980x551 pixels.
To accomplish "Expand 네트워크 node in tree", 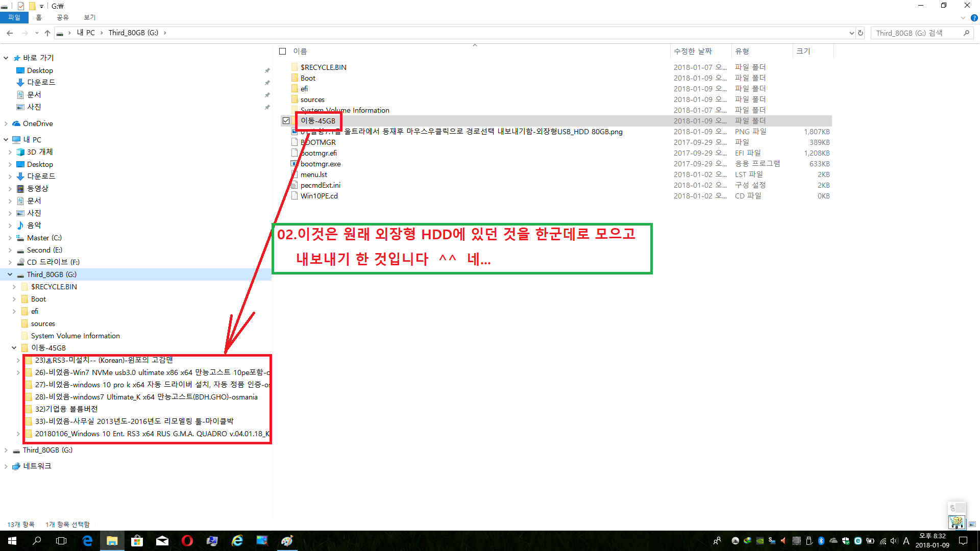I will point(6,466).
